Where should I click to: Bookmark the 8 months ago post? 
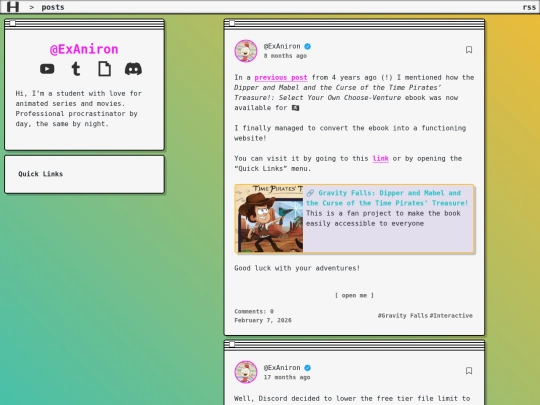[469, 50]
